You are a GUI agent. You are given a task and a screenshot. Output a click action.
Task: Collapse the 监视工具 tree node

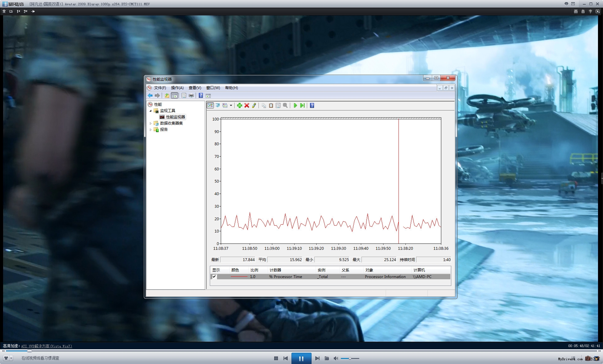coord(150,111)
